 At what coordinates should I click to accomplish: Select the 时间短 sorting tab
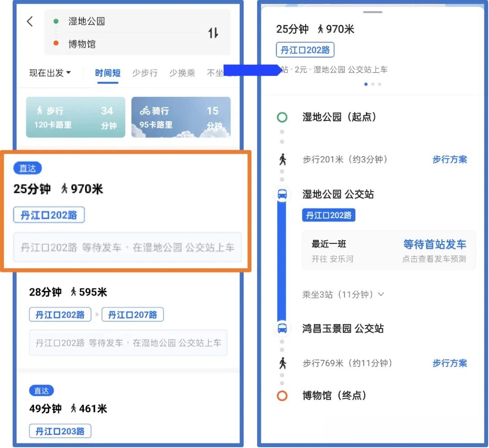[108, 73]
